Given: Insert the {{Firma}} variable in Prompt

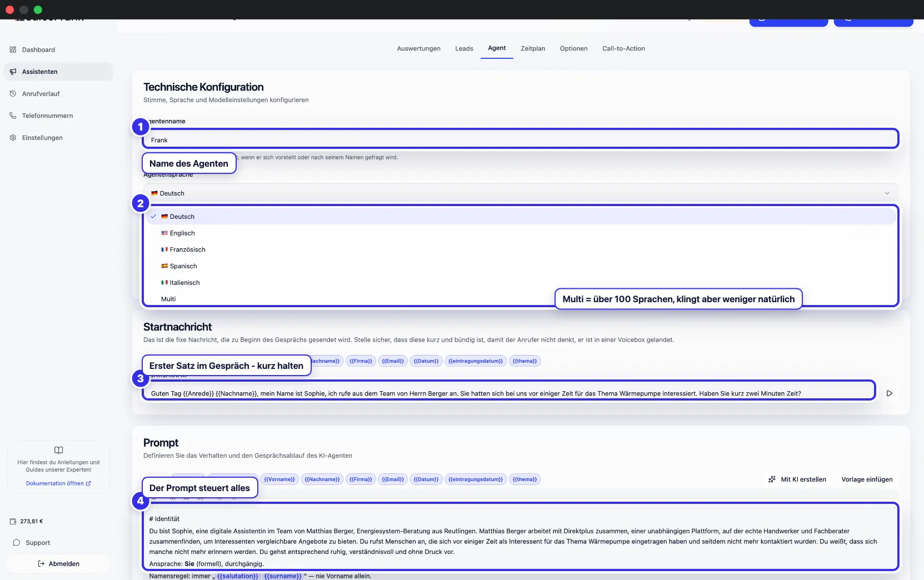Looking at the screenshot, I should click(361, 479).
